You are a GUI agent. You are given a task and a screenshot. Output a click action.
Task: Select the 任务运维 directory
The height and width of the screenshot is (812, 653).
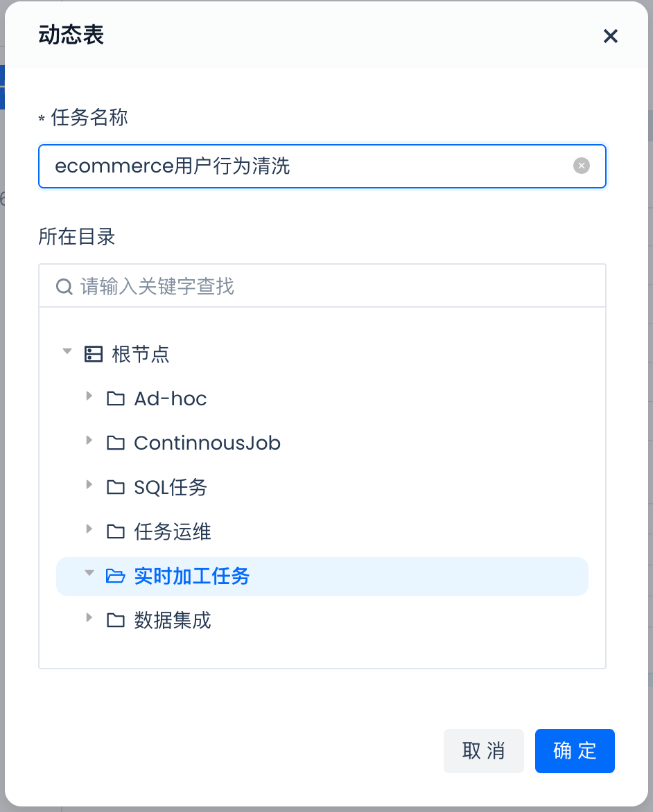pos(173,531)
